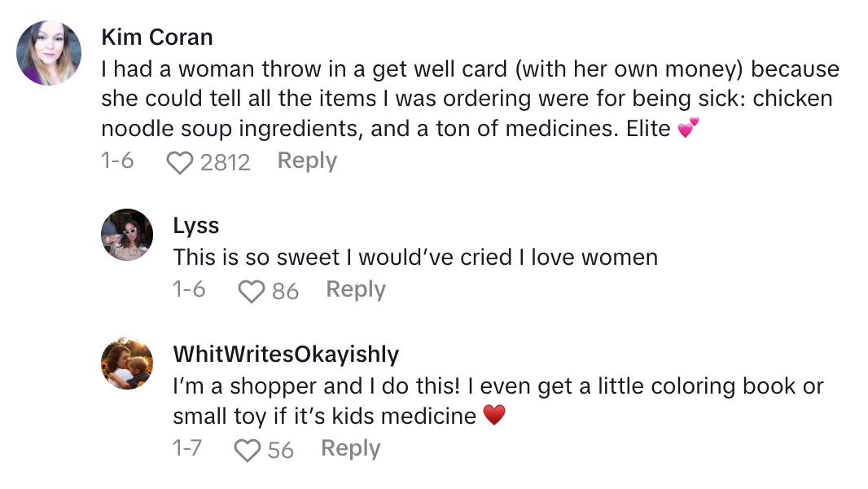Click the 86 like count
The image size is (868, 489).
coord(285,291)
